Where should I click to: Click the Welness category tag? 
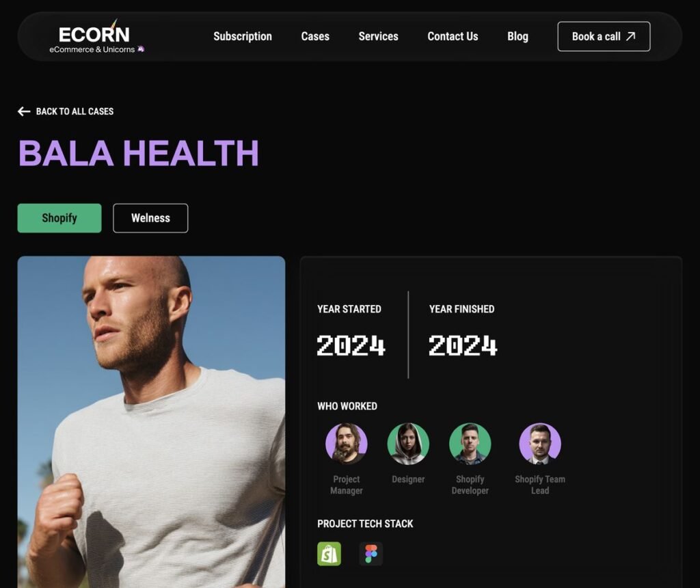coord(150,218)
